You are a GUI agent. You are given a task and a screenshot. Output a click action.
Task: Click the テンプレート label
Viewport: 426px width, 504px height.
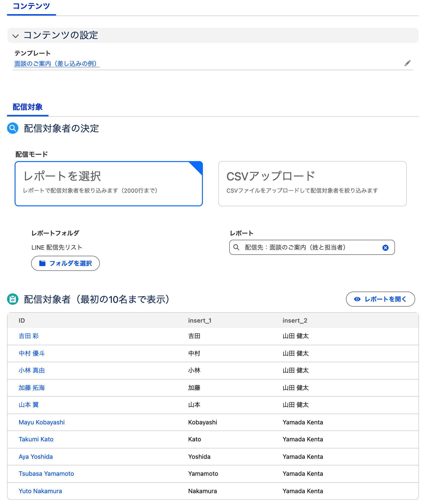(x=32, y=53)
